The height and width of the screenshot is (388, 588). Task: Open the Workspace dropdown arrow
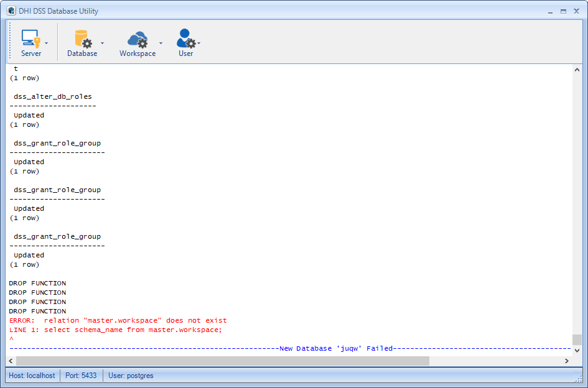pos(161,43)
